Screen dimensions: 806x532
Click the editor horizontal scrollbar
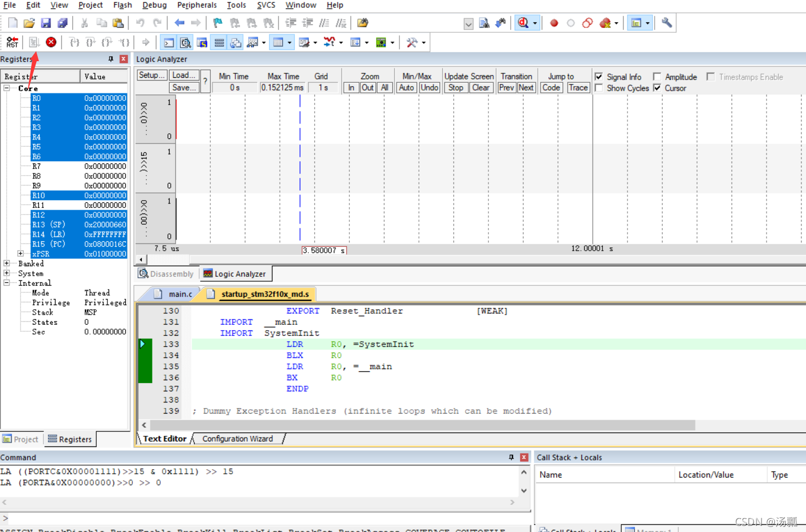[x=423, y=425]
